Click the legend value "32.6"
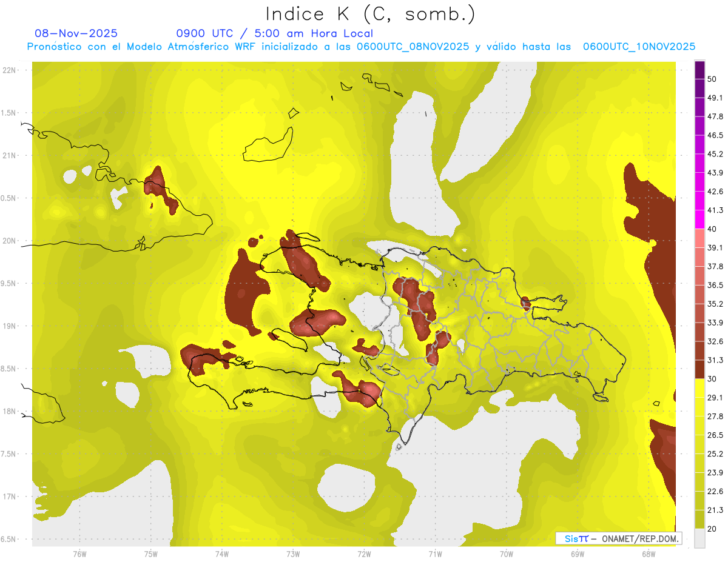Screen dimensions: 728x562 (x=715, y=341)
